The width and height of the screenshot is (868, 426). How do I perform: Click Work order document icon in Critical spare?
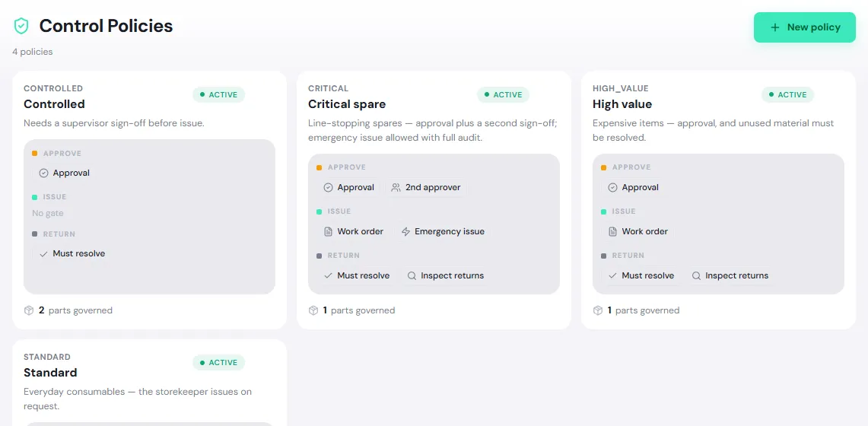[x=329, y=232]
